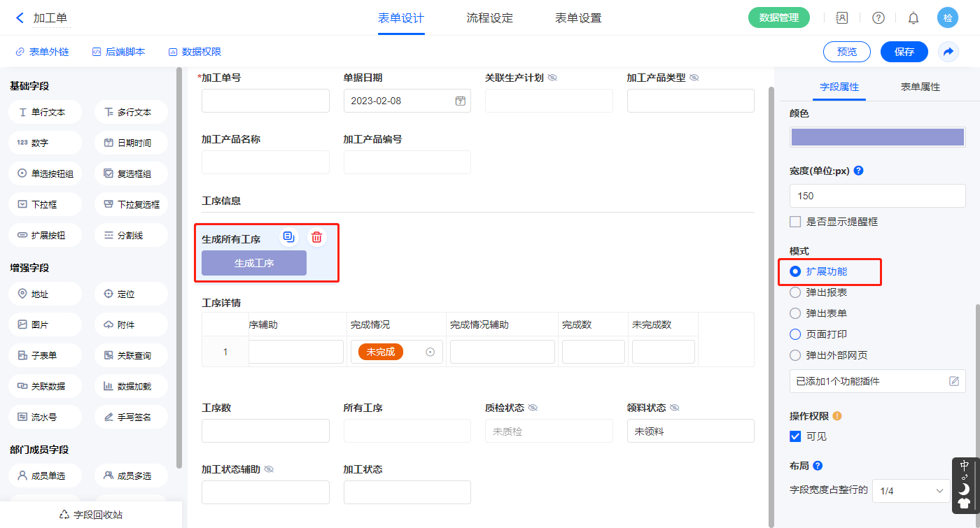
Task: Switch to the 表单属性 tab
Action: pos(920,87)
